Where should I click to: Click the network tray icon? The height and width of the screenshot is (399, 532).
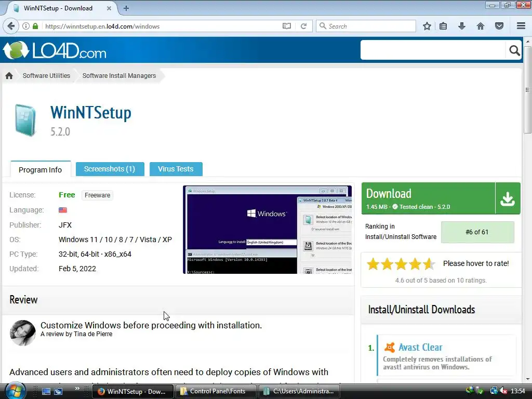(494, 391)
